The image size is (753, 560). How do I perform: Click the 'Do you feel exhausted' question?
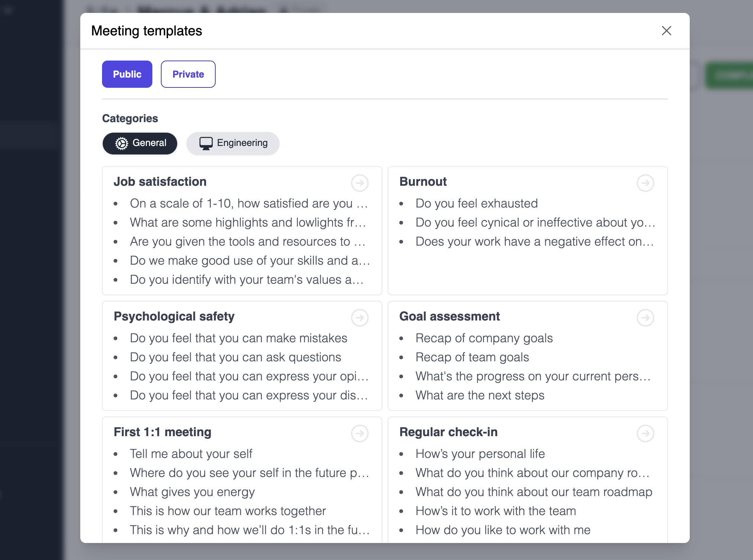point(476,203)
